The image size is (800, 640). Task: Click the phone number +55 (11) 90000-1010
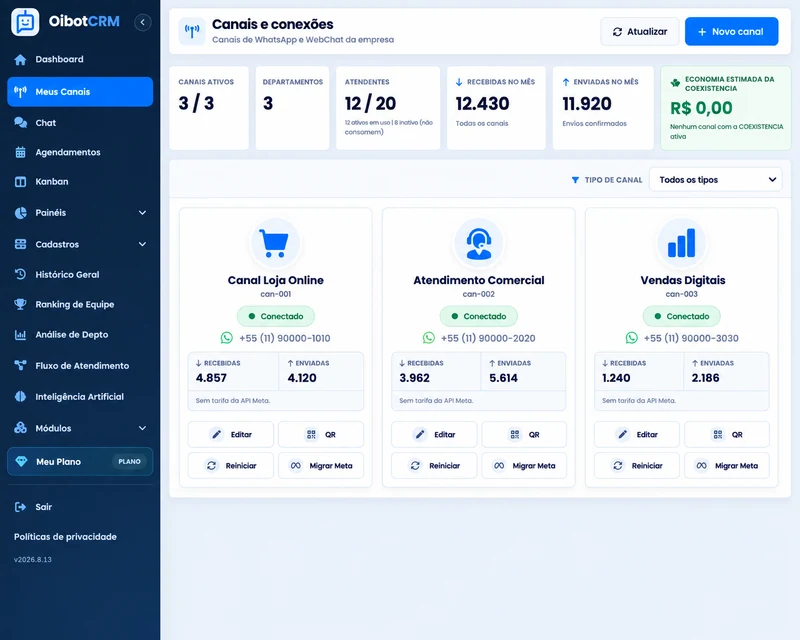coord(285,338)
